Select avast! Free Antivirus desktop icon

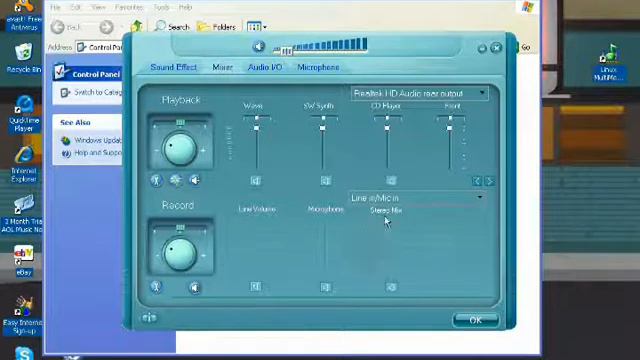(x=24, y=16)
